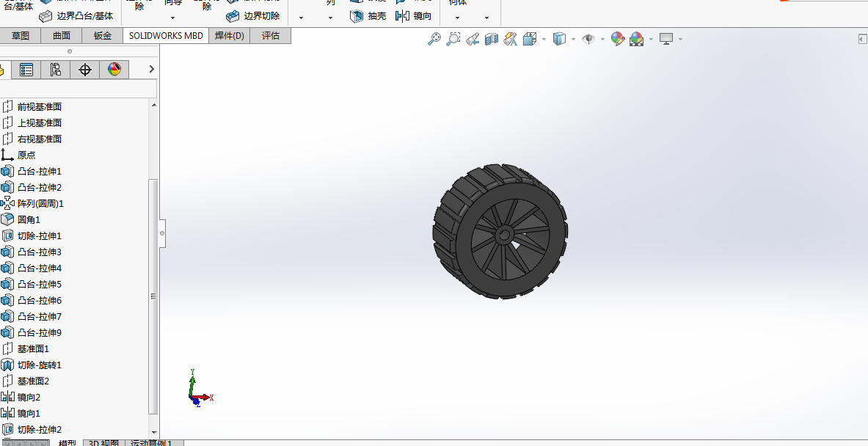Viewport: 868px width, 446px height.
Task: Open the PropertyManager tab
Action: [26, 70]
